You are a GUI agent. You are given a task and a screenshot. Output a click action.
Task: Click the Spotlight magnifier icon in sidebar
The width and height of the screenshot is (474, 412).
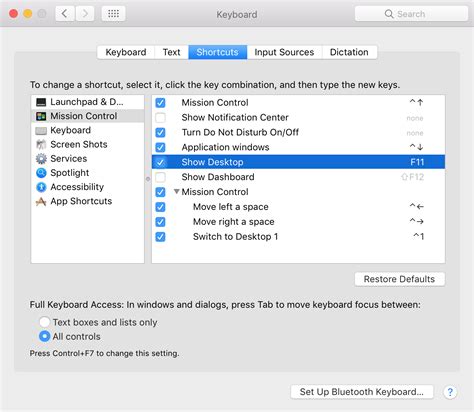pyautogui.click(x=41, y=173)
